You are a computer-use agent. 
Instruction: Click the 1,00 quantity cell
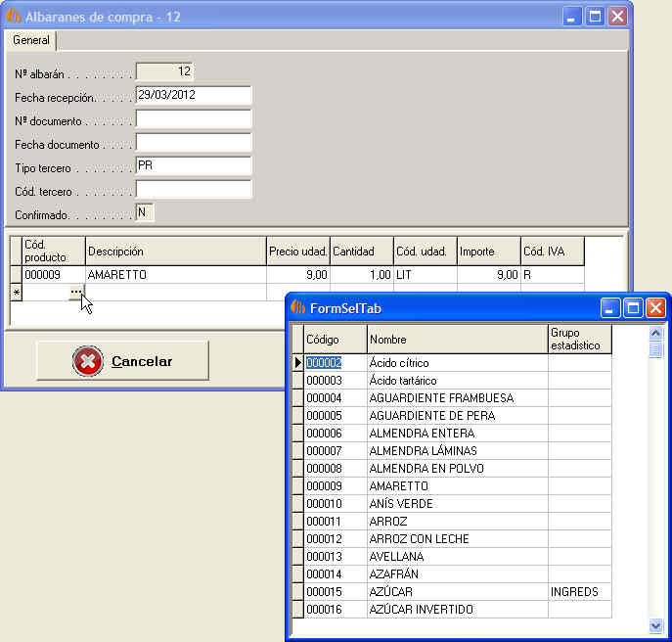(x=362, y=275)
